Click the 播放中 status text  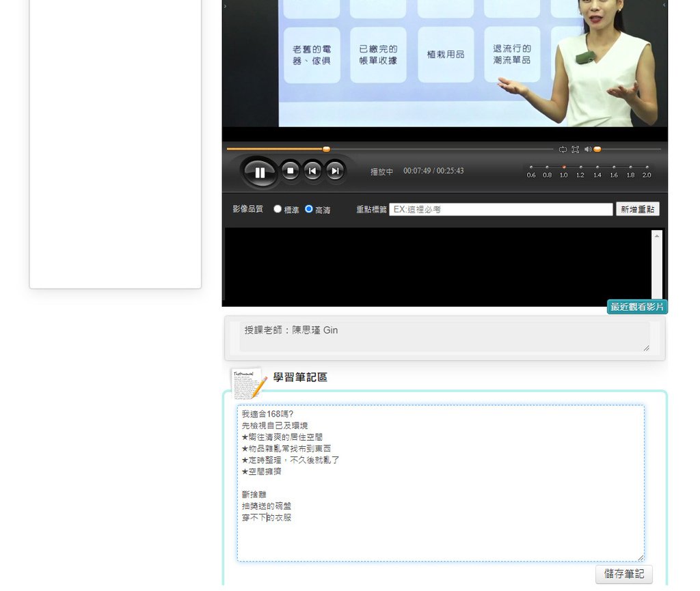(381, 171)
